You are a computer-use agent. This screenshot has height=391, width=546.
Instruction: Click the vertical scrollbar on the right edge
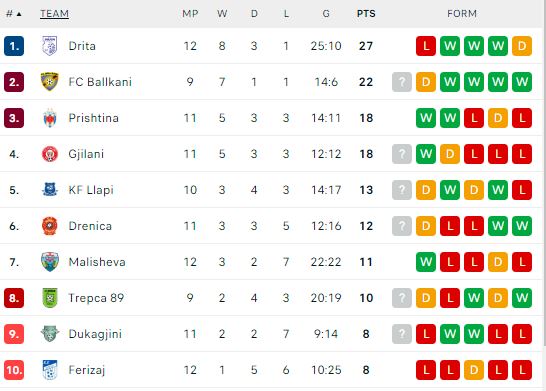[544, 174]
